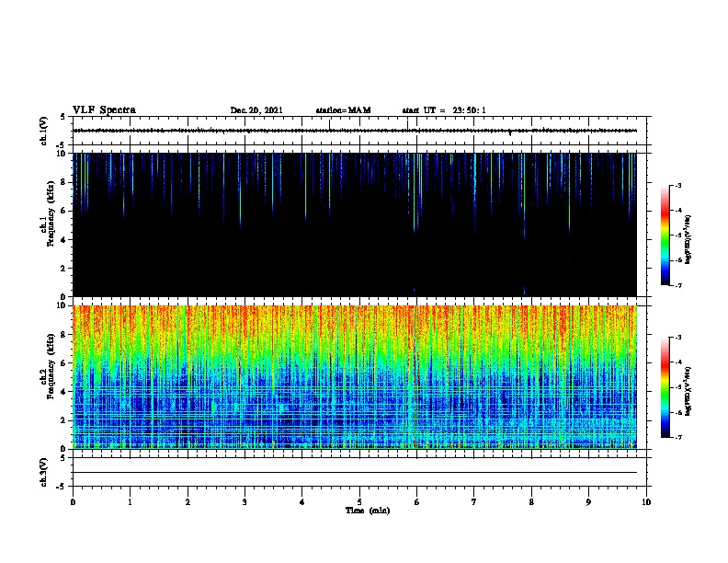Screen dimensions: 728x563
Task: Click the 'VLF Spectra' title text
Action: (104, 110)
